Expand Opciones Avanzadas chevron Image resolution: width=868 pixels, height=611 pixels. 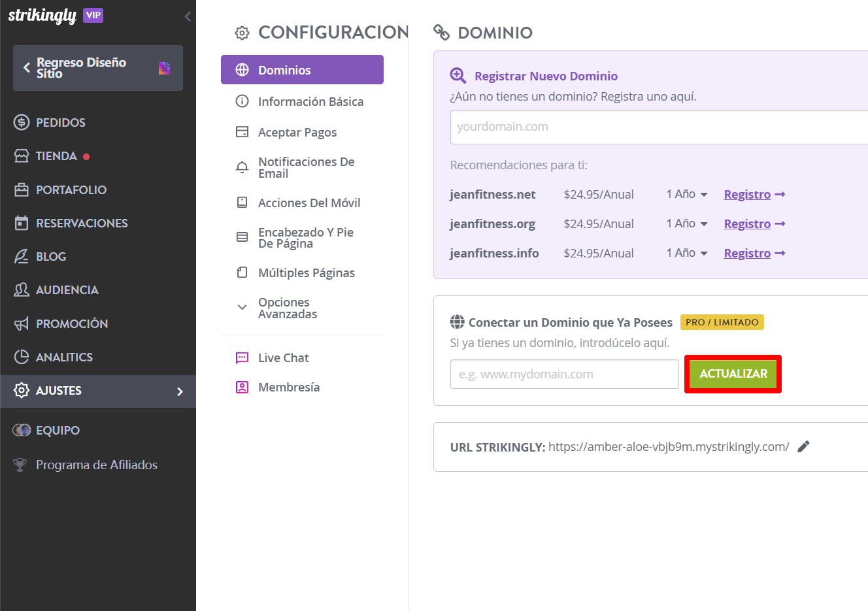[242, 307]
